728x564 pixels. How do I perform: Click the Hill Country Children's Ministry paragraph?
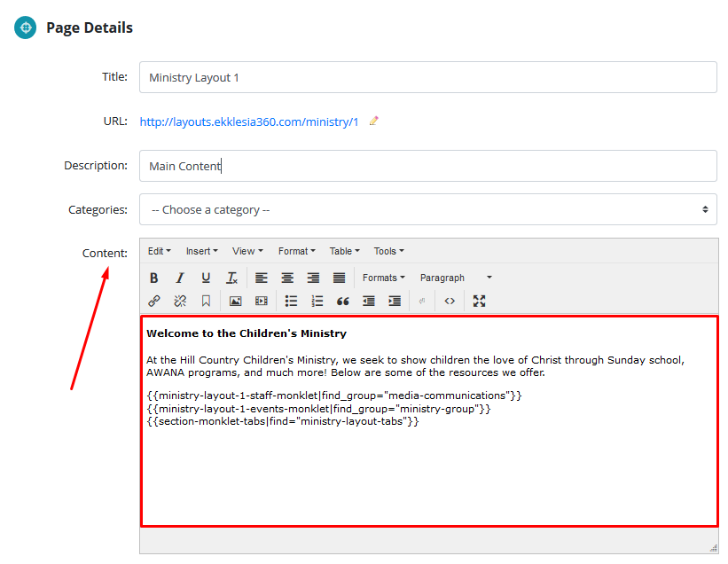(x=415, y=366)
